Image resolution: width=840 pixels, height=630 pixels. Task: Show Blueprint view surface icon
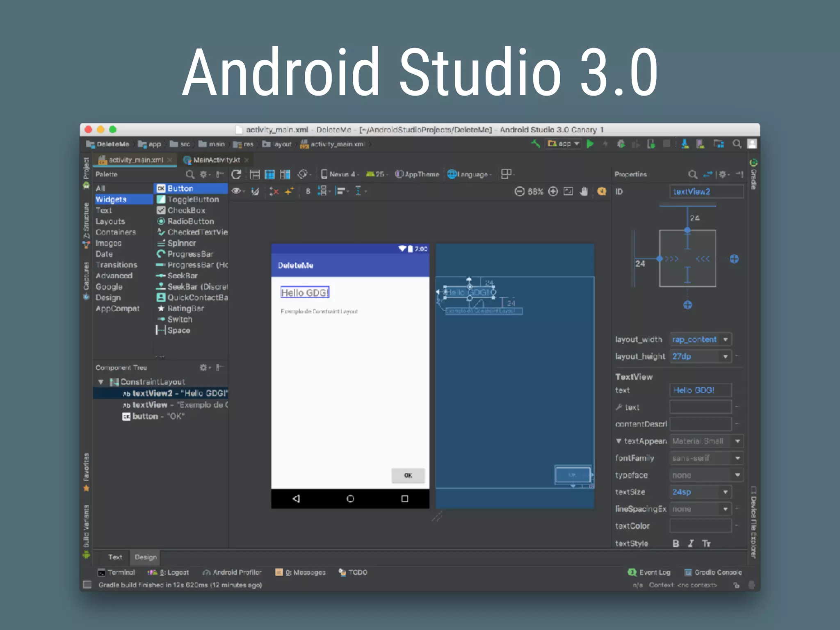click(x=269, y=175)
